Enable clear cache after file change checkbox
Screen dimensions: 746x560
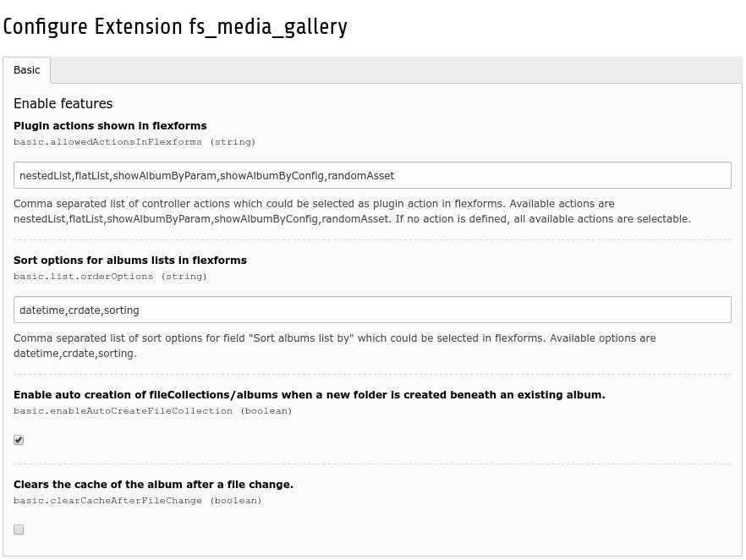click(19, 530)
